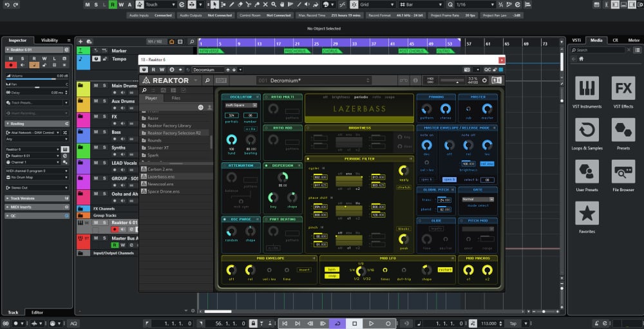Screen dimensions: 644x329
Task: Switch to the Visibility tab
Action: pos(50,40)
